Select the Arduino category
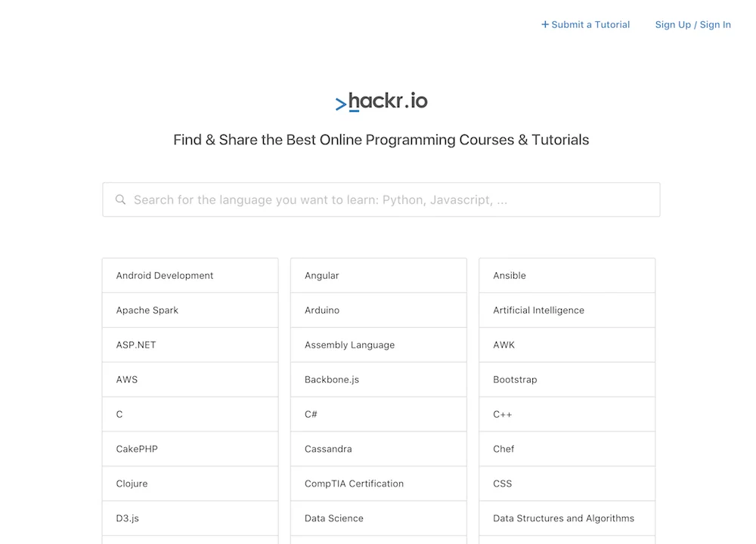The height and width of the screenshot is (544, 756). pyautogui.click(x=322, y=310)
